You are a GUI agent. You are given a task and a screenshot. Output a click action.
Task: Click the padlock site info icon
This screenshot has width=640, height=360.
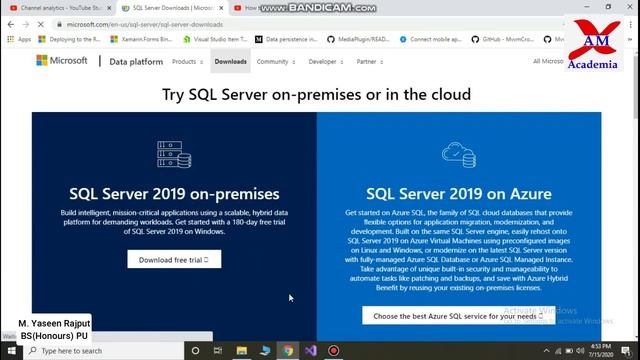[59, 24]
